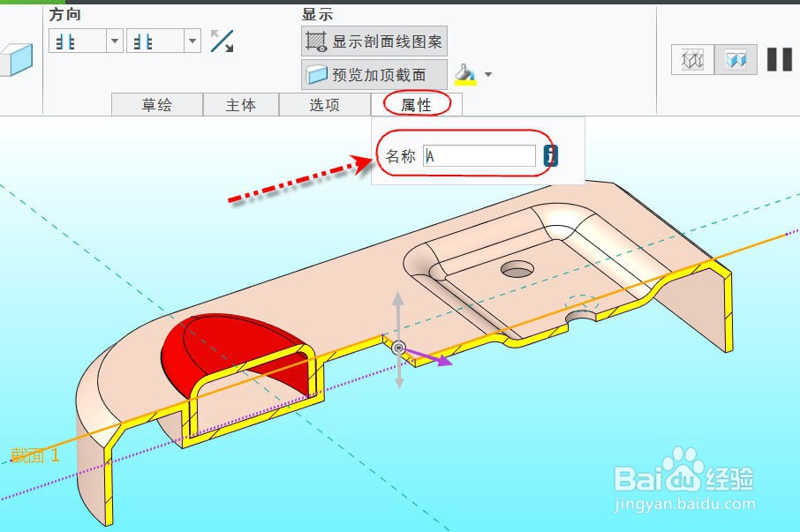Expand the first direction dropdown arrow

[x=113, y=41]
